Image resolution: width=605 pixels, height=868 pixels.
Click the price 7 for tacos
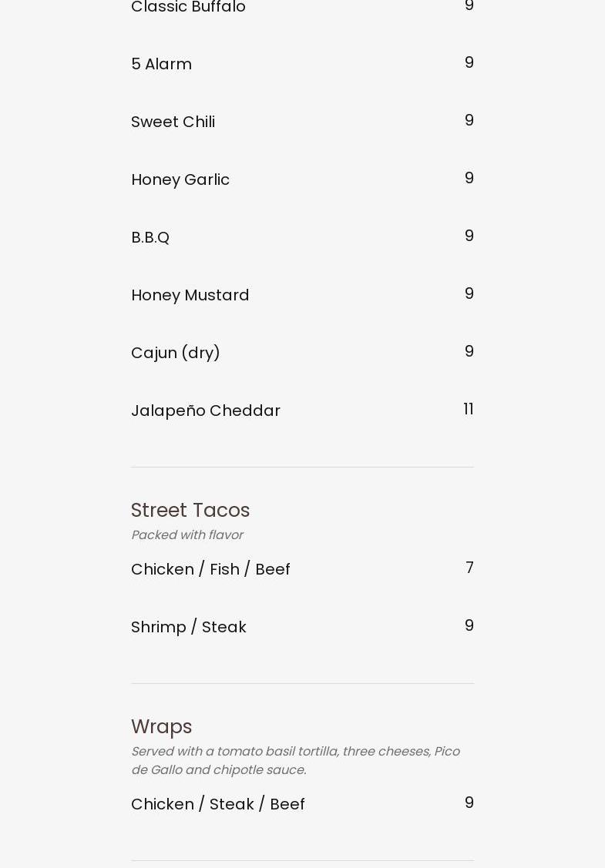point(469,568)
